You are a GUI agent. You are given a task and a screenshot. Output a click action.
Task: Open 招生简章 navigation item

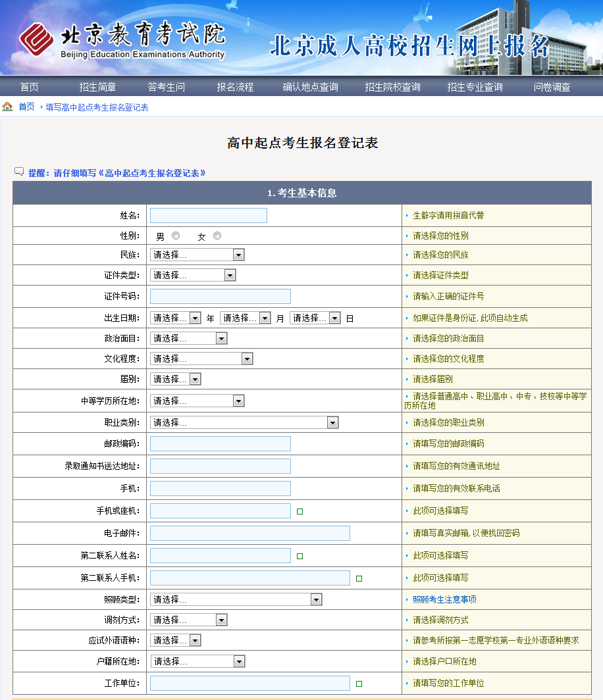[98, 87]
